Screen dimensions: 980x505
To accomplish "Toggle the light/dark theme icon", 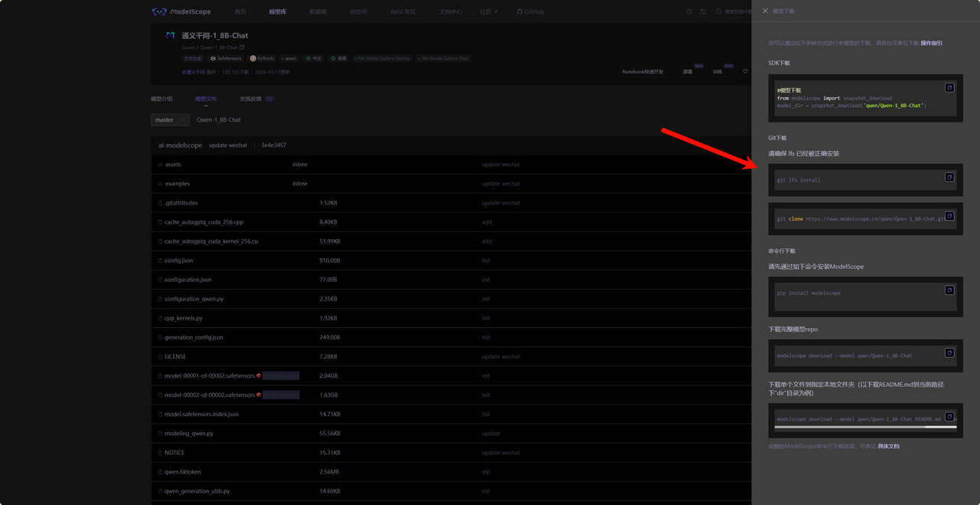I will coord(689,11).
